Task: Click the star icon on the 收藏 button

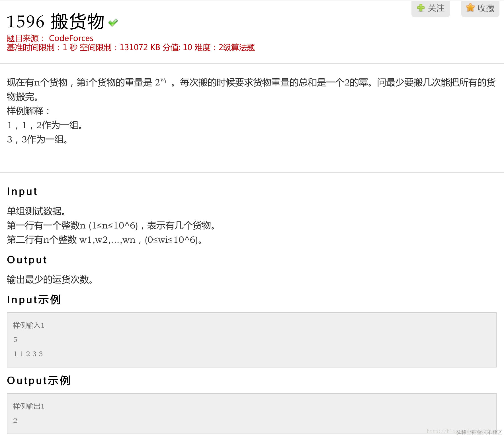Action: point(470,8)
